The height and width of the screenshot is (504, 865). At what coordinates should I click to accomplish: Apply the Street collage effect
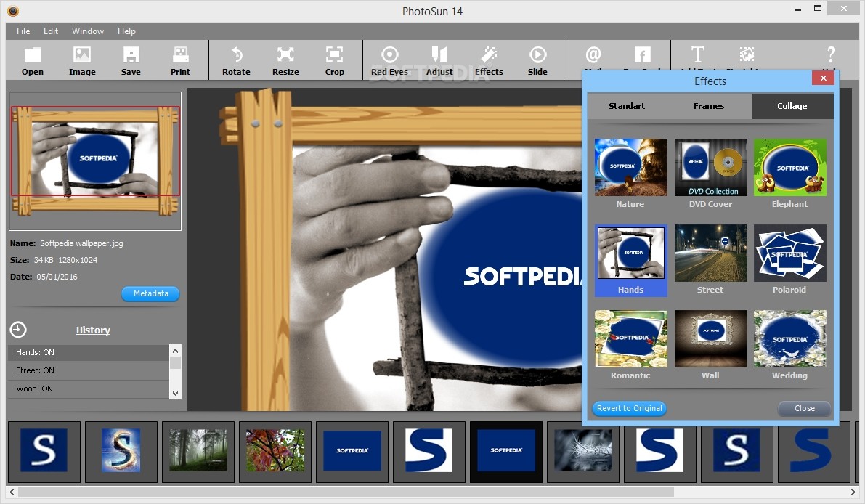pos(710,260)
